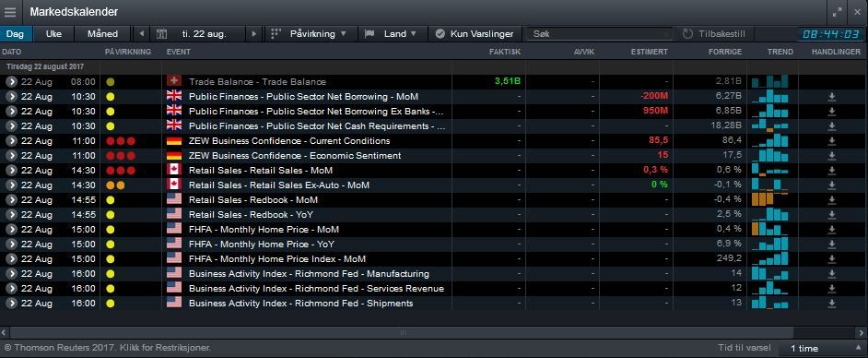Set alert for Net Borrowing Ex Banks
The width and height of the screenshot is (868, 358).
[x=831, y=112]
